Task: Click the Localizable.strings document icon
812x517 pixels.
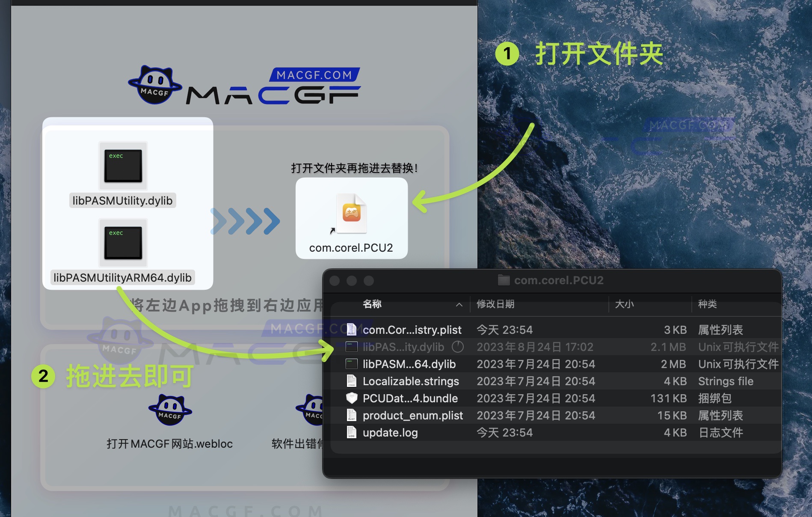Action: (x=351, y=381)
